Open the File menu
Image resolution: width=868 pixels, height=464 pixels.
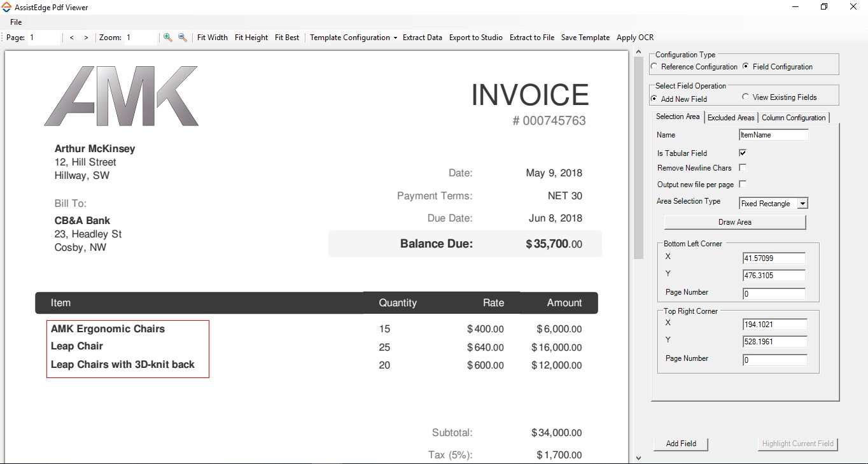[x=15, y=22]
